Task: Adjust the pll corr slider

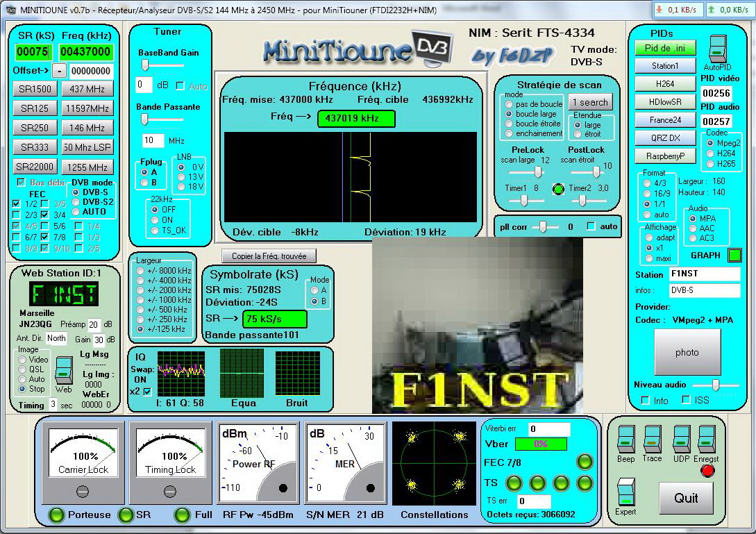Action: coord(543,226)
